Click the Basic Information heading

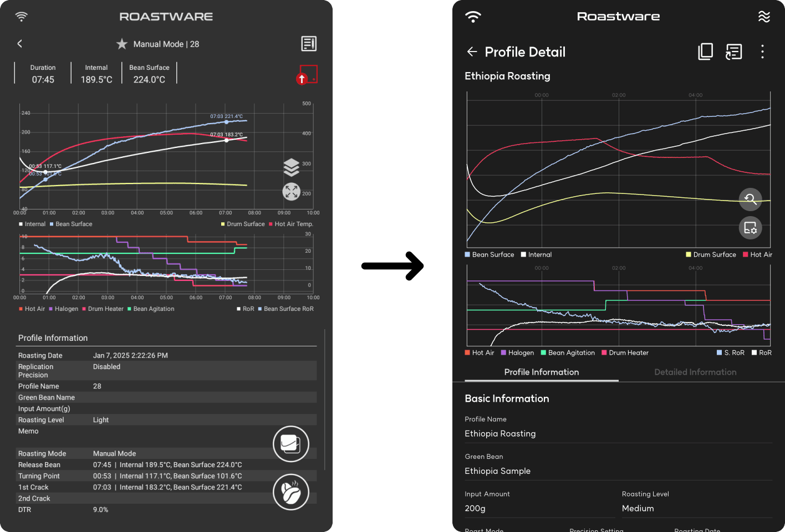point(507,398)
